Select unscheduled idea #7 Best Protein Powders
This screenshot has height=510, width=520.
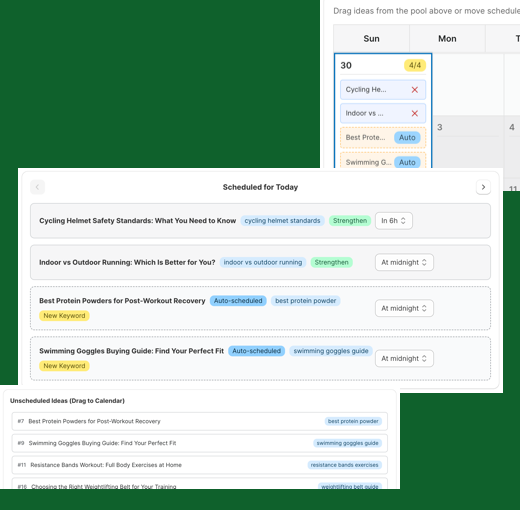(200, 421)
